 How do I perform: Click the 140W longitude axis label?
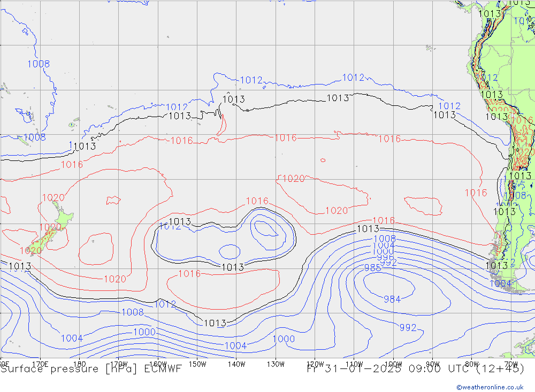pos(236,363)
